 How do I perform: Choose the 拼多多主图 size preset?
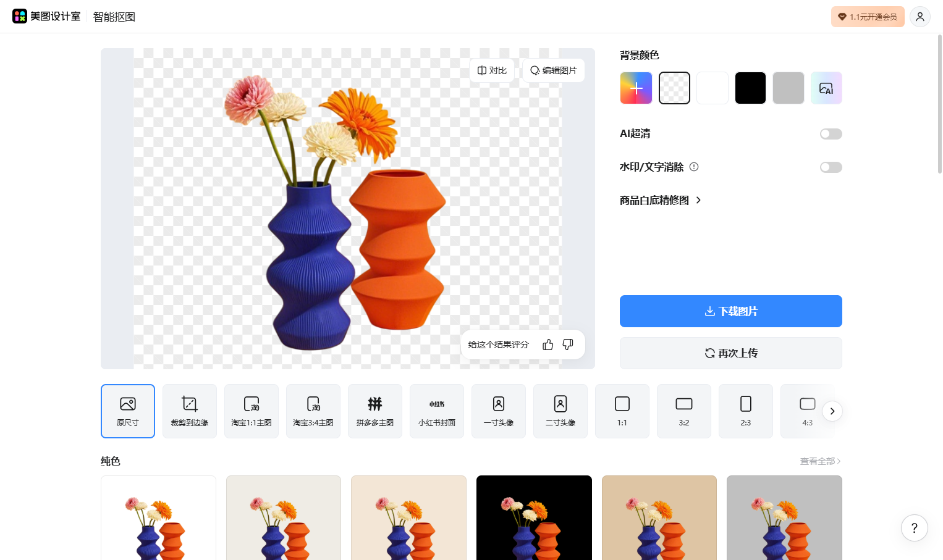coord(375,411)
